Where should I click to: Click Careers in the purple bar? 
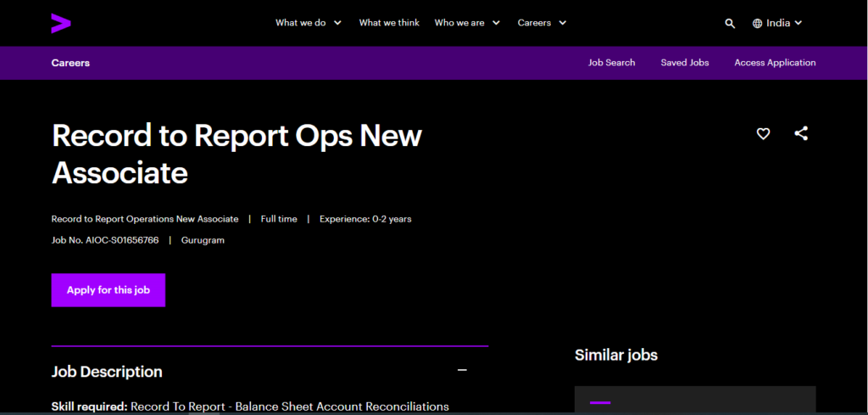coord(70,63)
